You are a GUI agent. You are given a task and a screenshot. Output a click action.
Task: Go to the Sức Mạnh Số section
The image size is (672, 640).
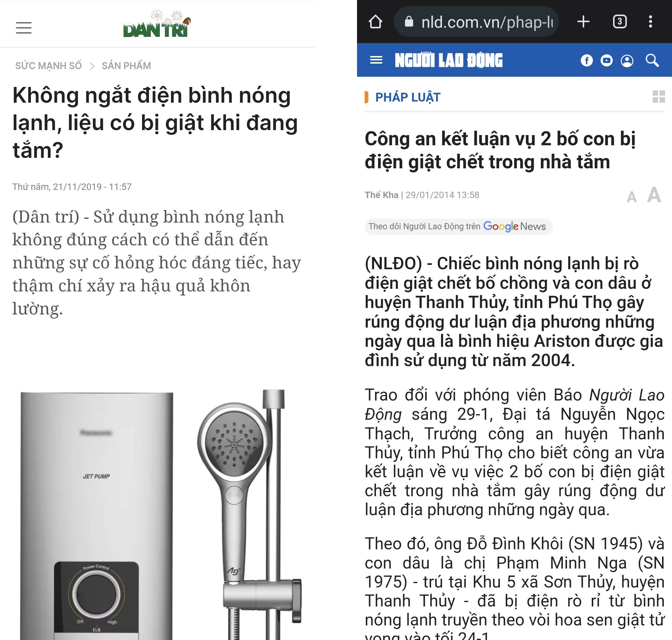coord(48,66)
